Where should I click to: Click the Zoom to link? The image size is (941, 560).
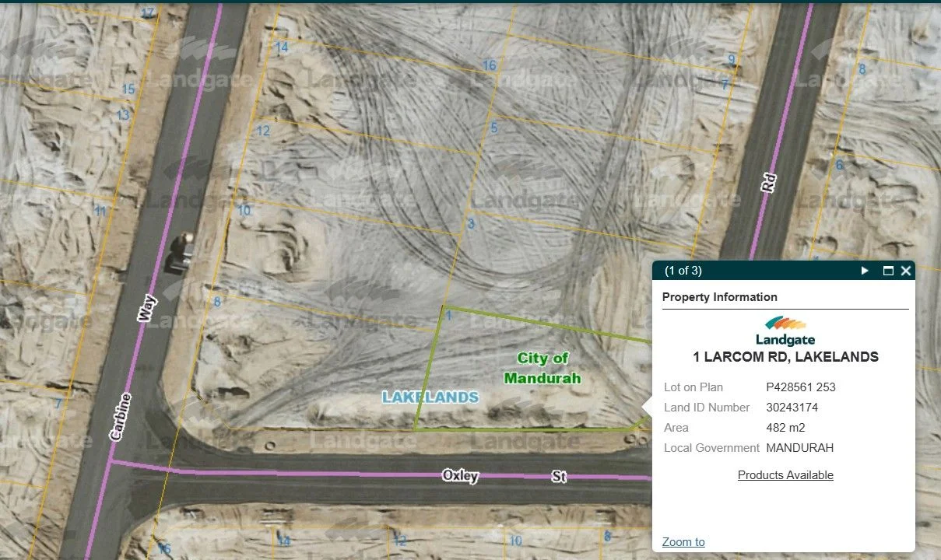click(x=683, y=542)
